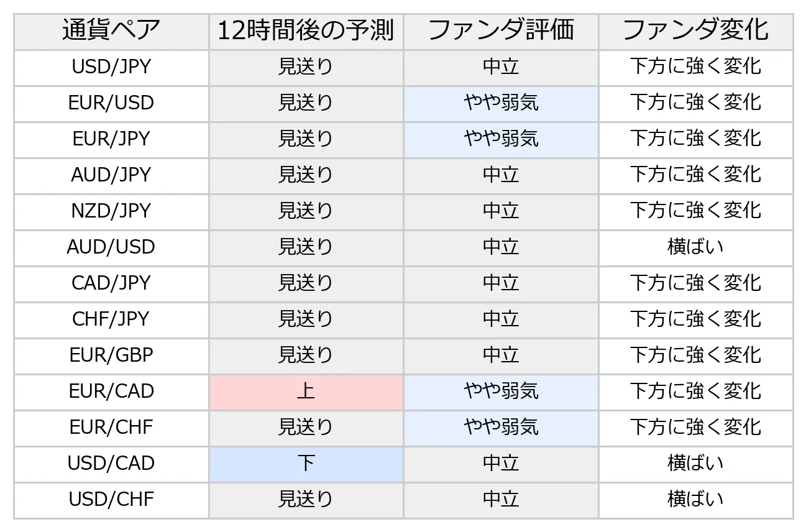Click the ファンダ変化 header cell
This screenshot has height=532, width=806.
pyautogui.click(x=696, y=31)
